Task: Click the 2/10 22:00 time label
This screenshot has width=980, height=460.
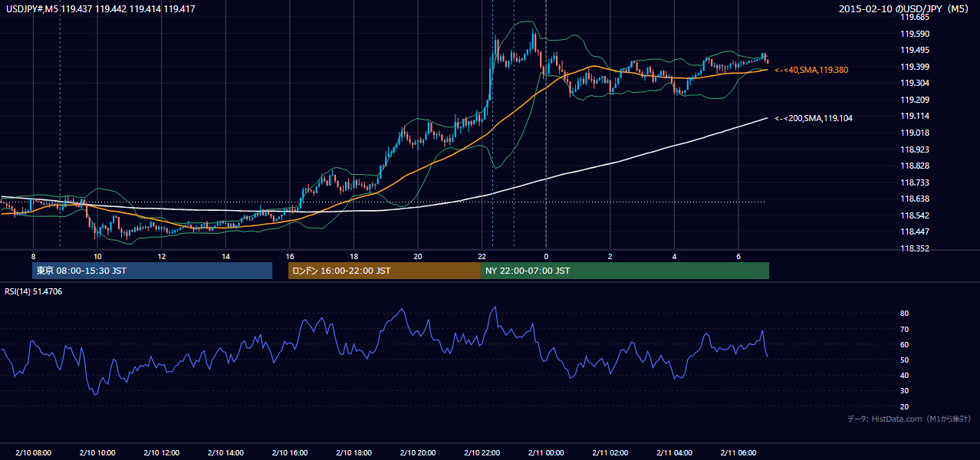Action: [x=482, y=453]
